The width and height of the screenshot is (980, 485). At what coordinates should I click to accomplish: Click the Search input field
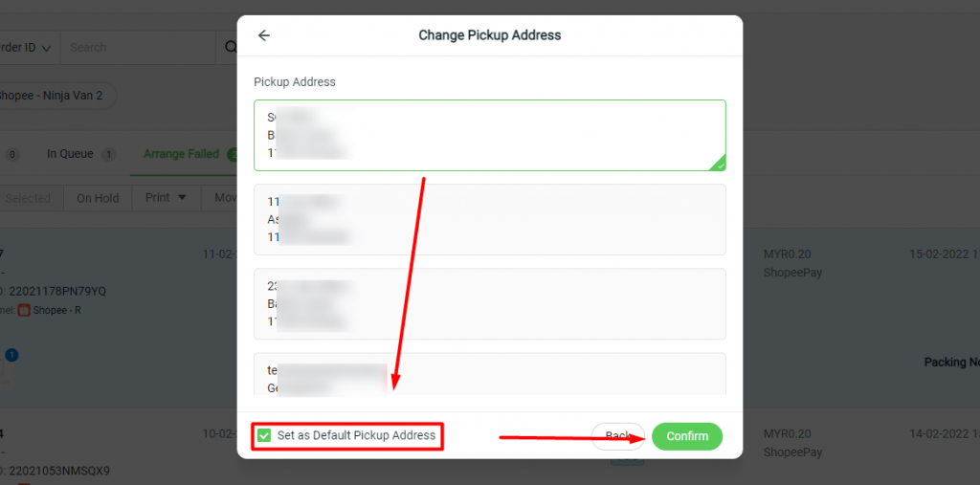point(138,48)
